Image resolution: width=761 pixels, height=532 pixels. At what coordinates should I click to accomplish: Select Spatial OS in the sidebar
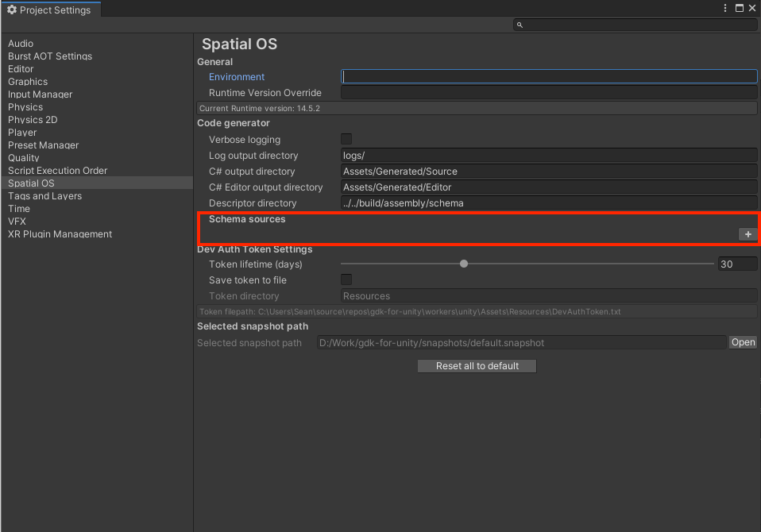[x=97, y=183]
